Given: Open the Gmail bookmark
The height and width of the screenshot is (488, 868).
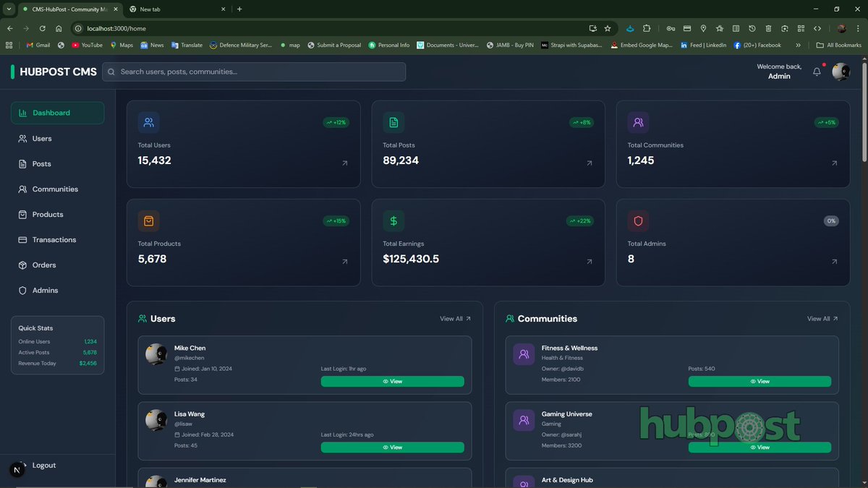Looking at the screenshot, I should (x=38, y=45).
